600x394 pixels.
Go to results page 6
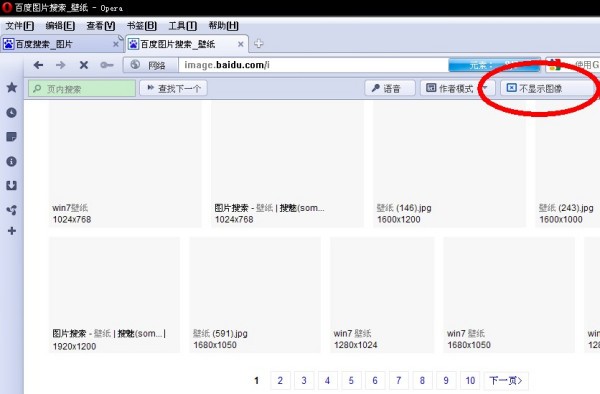coord(375,380)
